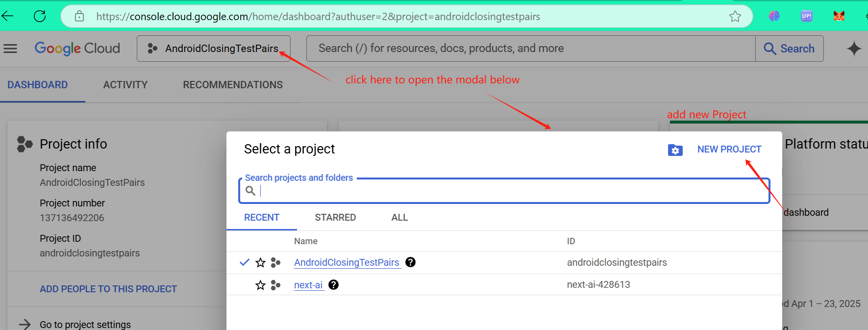Open the ACTIVITY tab
Screen dimensions: 868x330
click(x=125, y=85)
